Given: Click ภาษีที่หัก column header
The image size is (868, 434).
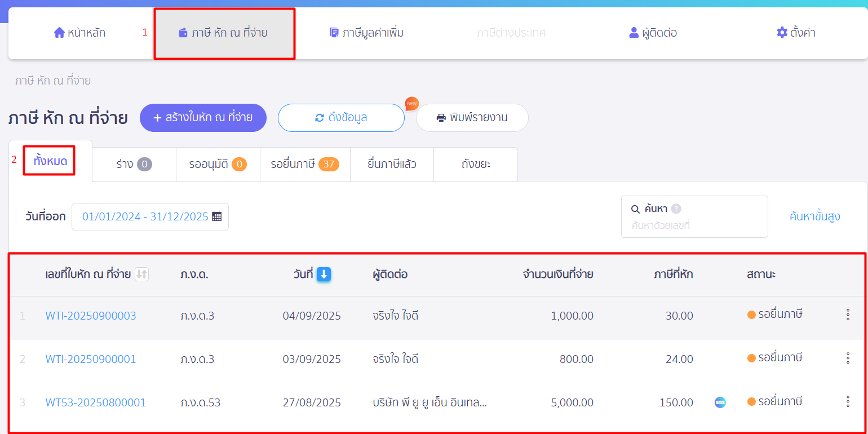Looking at the screenshot, I should pos(674,274).
